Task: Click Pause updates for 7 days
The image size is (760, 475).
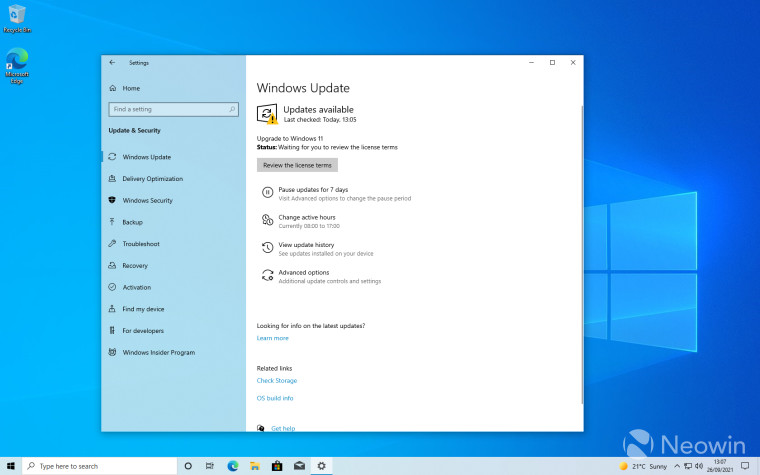Action: tap(313, 190)
